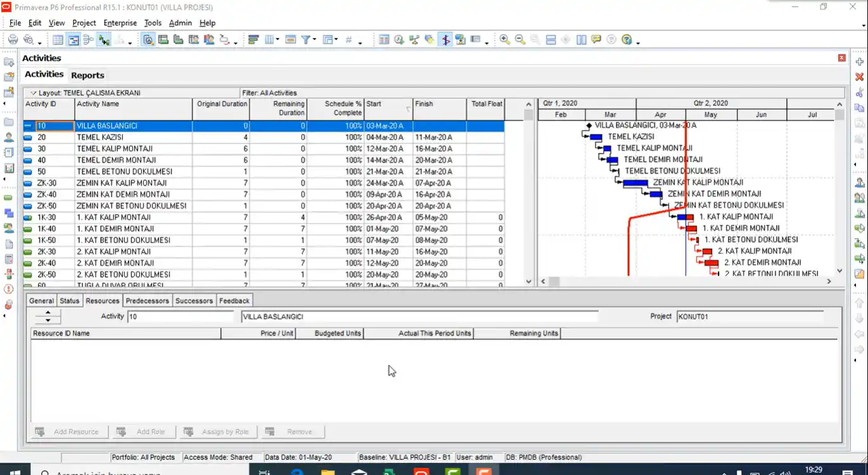Switch to the Gantt Chart view icon
The image size is (868, 475).
(73, 40)
